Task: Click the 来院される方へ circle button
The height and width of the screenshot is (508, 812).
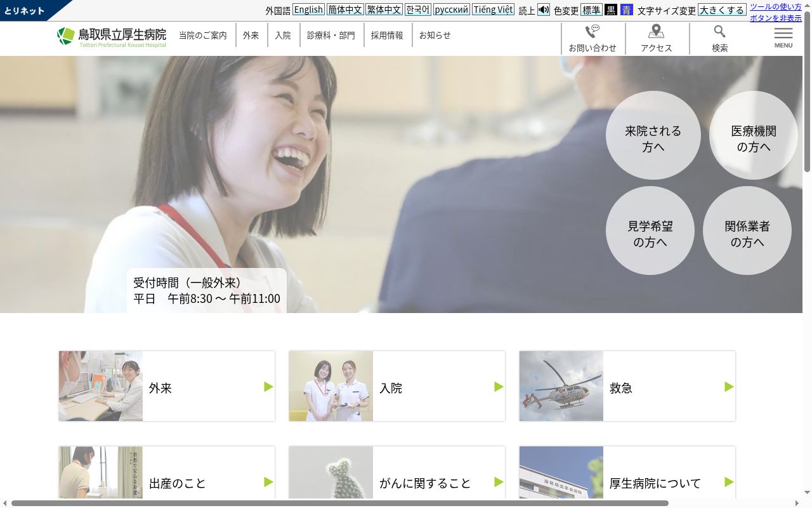Action: click(653, 135)
